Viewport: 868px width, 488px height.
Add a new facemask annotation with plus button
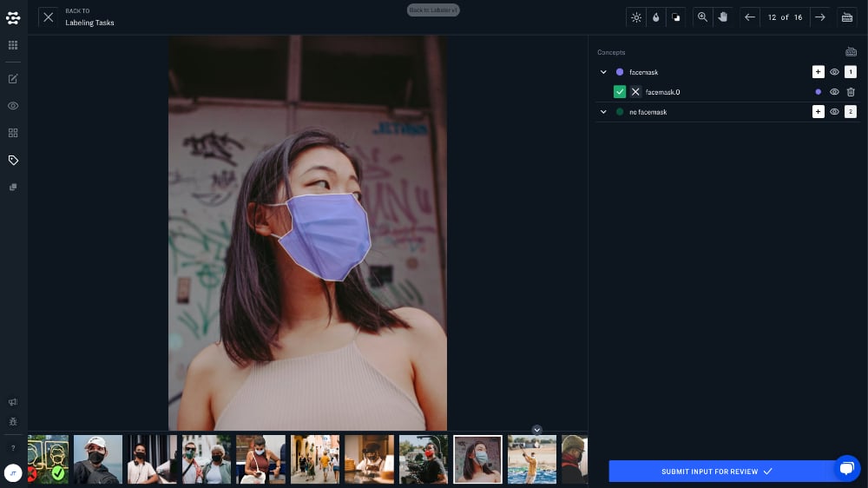tap(818, 72)
